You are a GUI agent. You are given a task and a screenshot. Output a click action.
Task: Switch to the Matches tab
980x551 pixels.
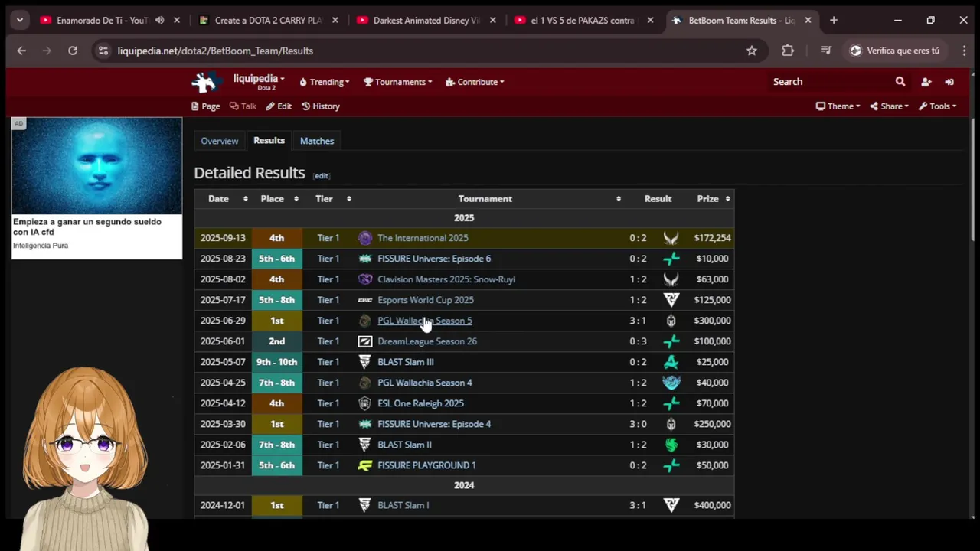coord(317,141)
